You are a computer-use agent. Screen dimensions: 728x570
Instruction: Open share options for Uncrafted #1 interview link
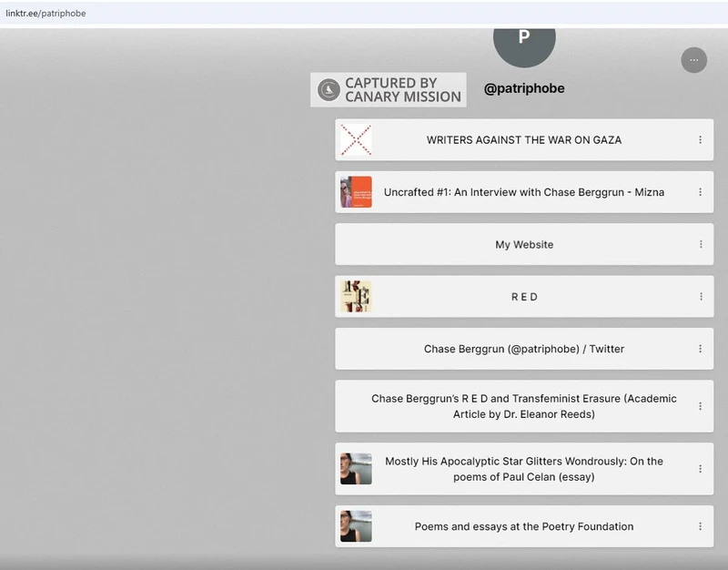(700, 192)
